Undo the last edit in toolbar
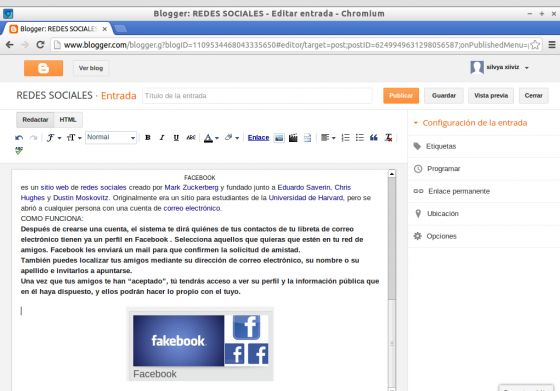560x391 pixels. point(19,138)
